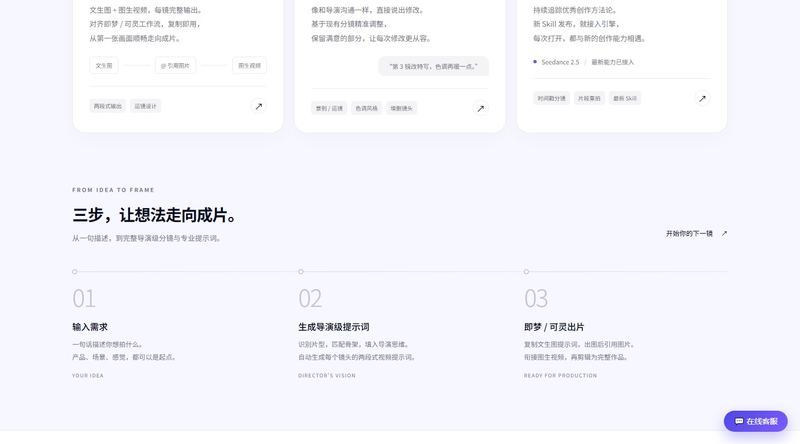Select the 图生视频 step chip
This screenshot has width=800, height=444.
point(249,65)
